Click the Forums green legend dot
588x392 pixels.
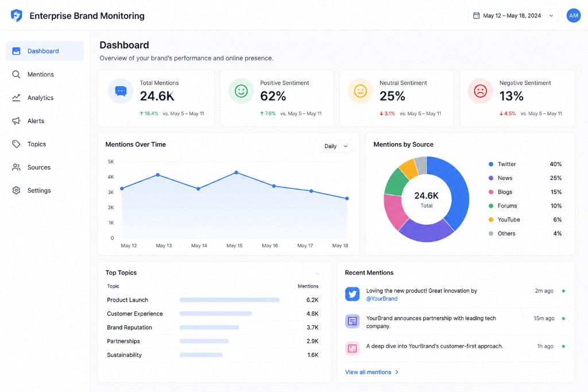click(x=491, y=206)
